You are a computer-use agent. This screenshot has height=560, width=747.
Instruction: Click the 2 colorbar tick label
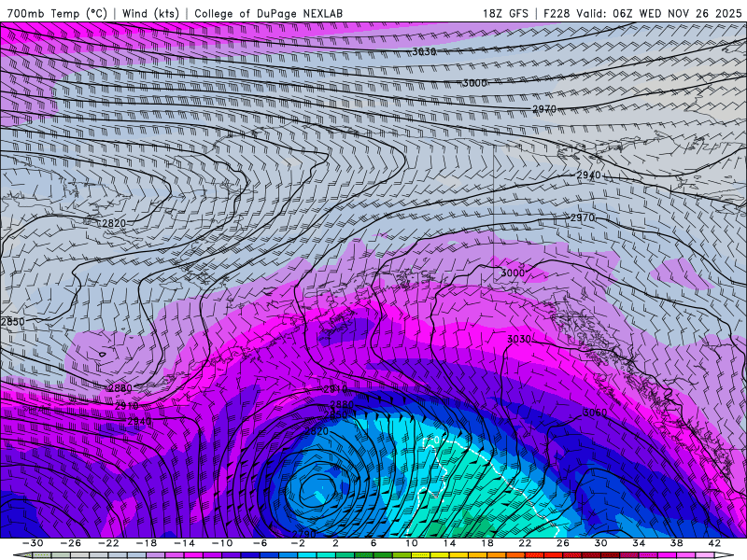point(335,543)
